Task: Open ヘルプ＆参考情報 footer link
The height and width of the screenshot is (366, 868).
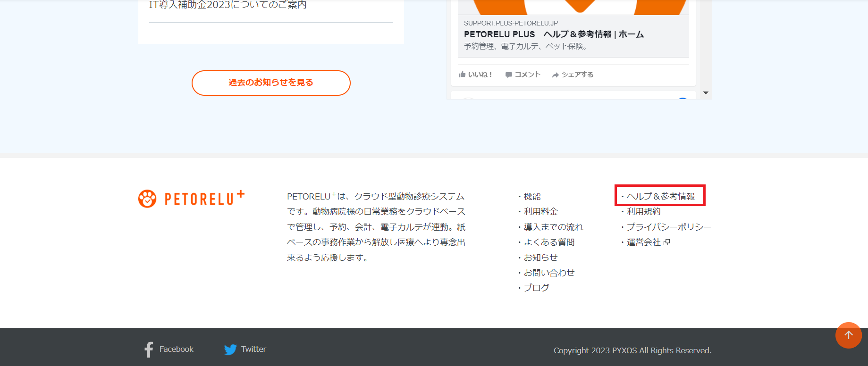Action: pyautogui.click(x=660, y=197)
